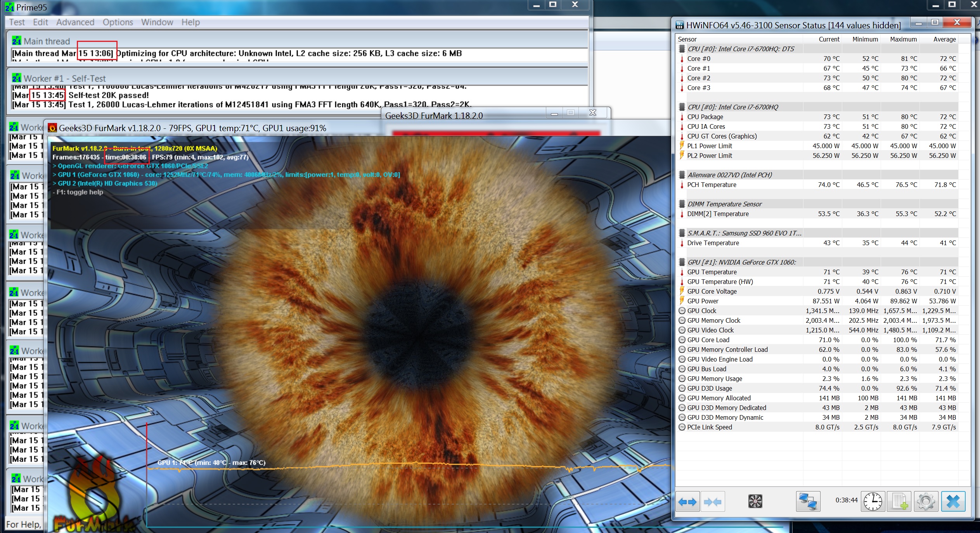Viewport: 980px width, 533px height.
Task: Click thermometer icon beside Core #0
Action: [682, 59]
